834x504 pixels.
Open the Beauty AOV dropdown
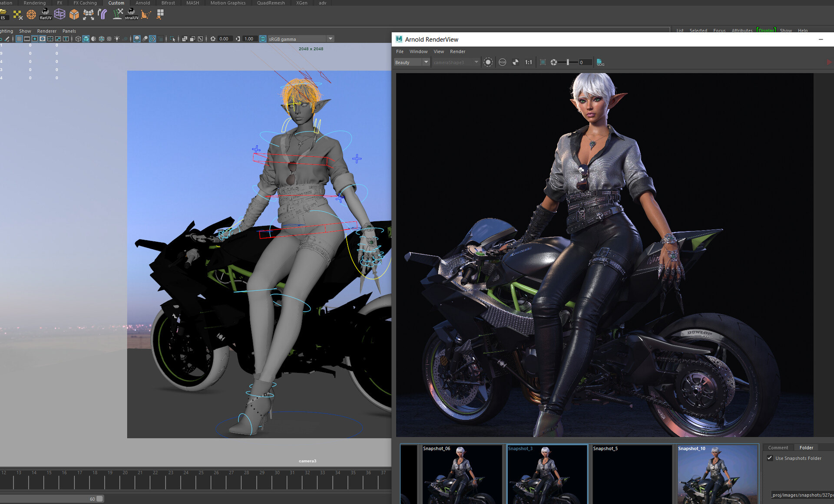411,63
